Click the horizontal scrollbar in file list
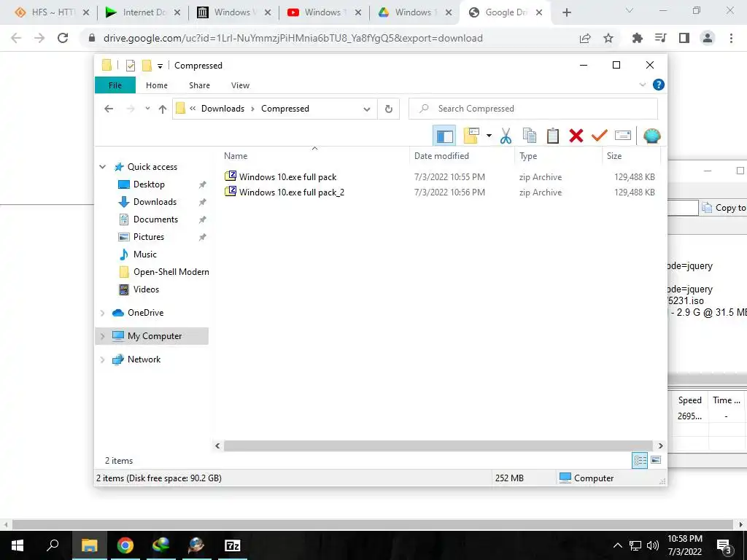Viewport: 747px width, 560px height. [438, 446]
